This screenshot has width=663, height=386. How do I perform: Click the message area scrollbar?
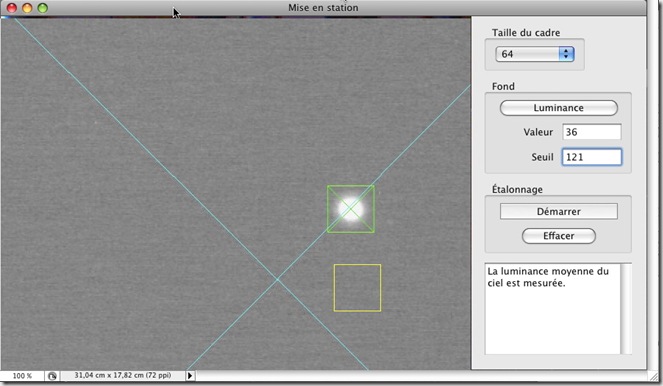coord(626,309)
